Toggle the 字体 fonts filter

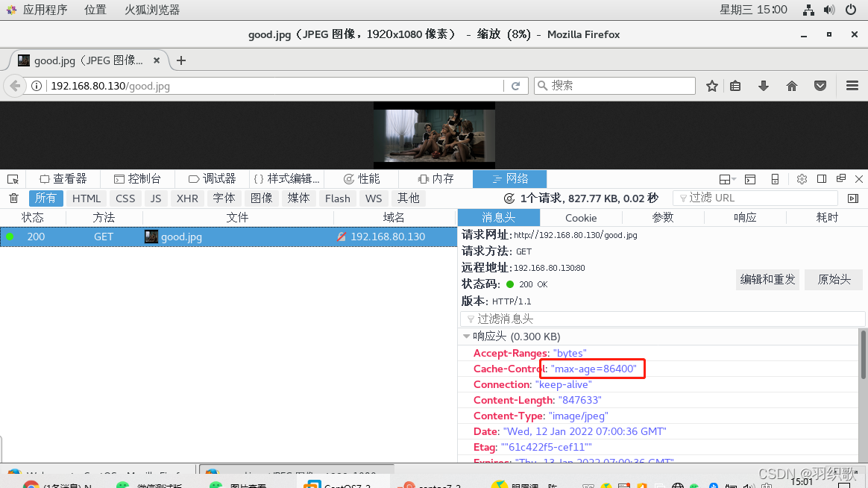click(224, 198)
